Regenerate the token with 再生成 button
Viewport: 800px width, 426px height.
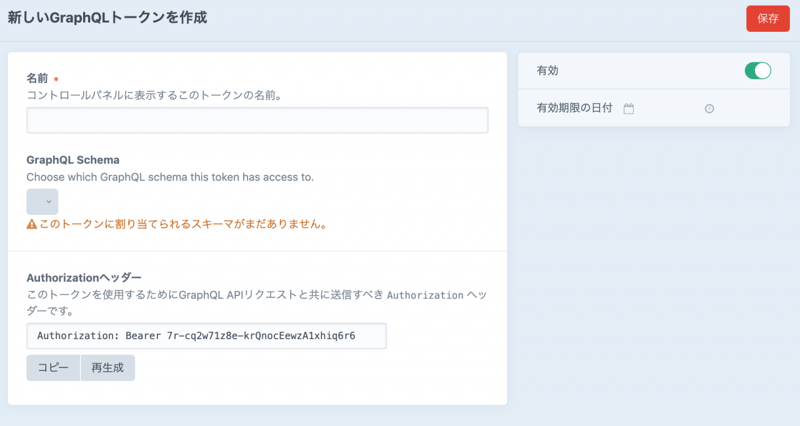(x=107, y=368)
